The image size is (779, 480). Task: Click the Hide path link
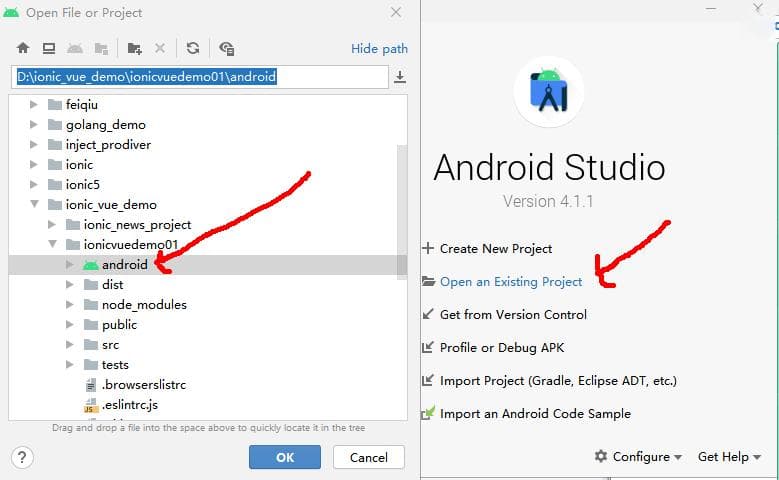(x=379, y=49)
